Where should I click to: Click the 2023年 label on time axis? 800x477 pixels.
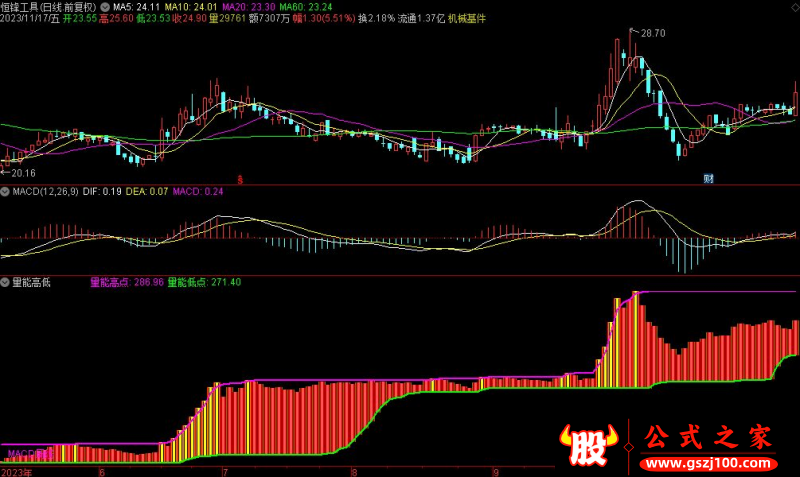click(x=16, y=472)
